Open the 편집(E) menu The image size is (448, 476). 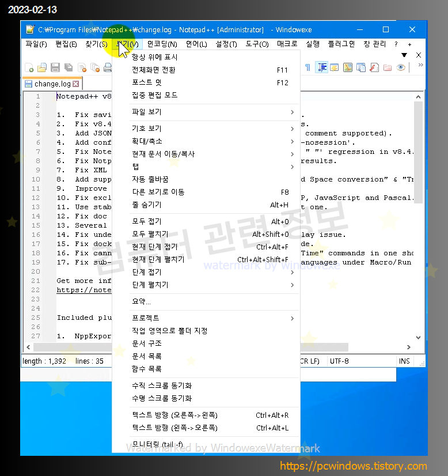pos(66,44)
